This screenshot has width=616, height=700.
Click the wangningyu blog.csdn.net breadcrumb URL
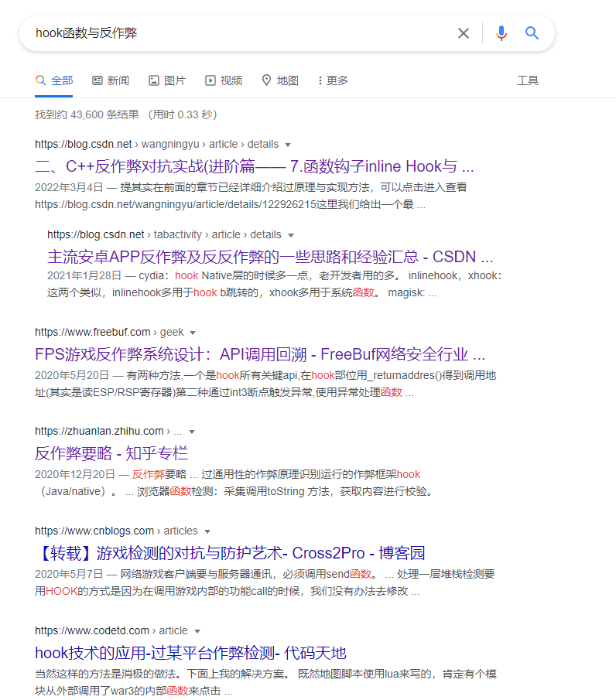[157, 144]
